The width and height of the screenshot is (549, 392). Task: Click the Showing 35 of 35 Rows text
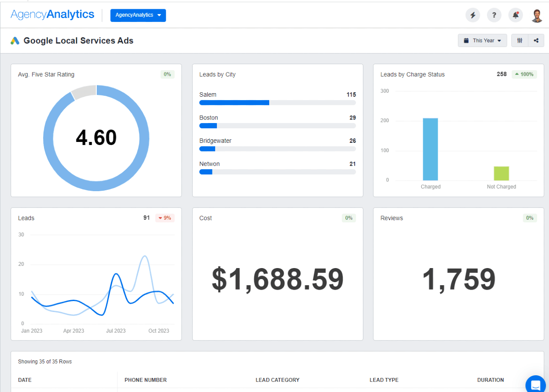click(44, 361)
